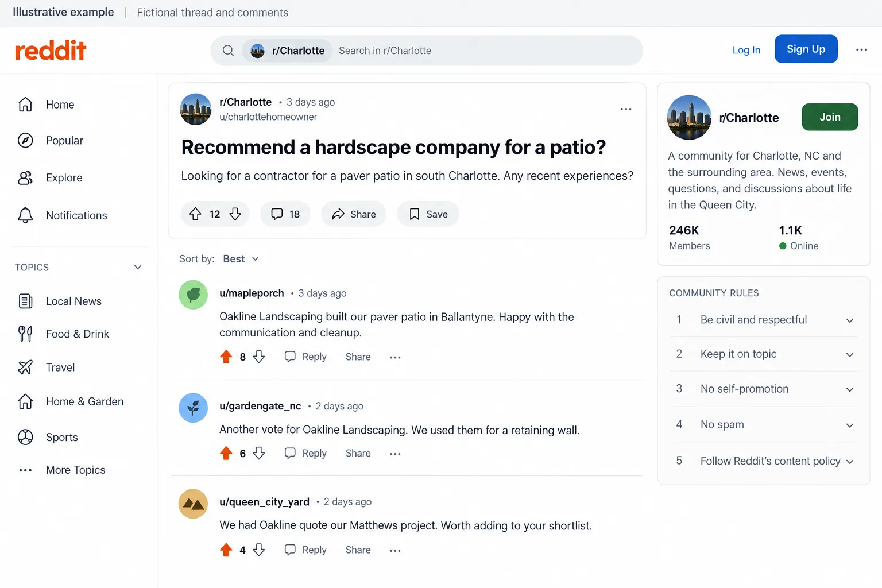Expand rule 1 Be civil and respectful
The image size is (882, 588).
tap(850, 320)
